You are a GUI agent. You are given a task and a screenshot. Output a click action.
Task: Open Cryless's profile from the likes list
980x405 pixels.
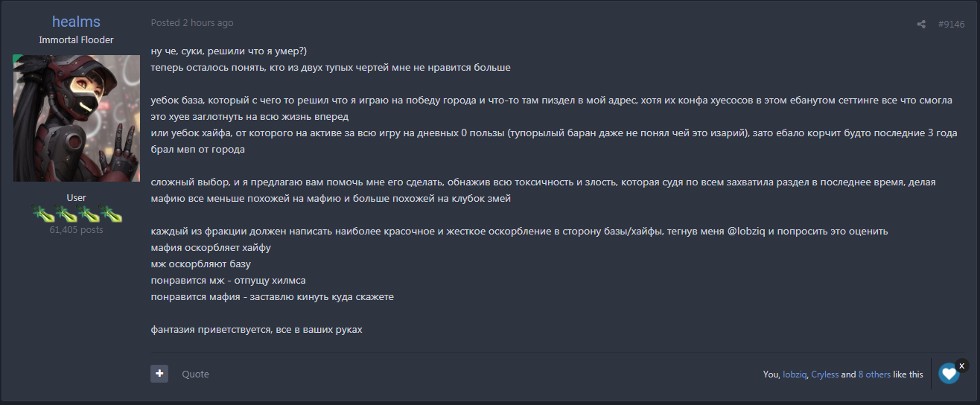click(x=824, y=374)
